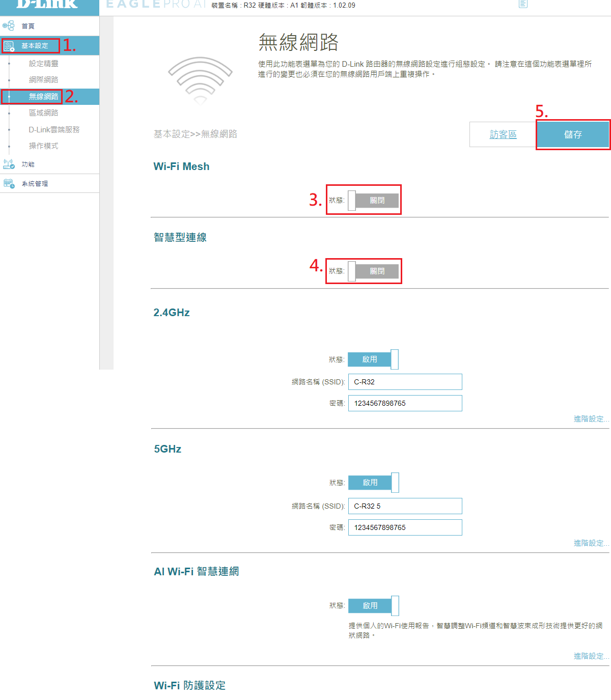Click the 系統管理 icon in the sidebar
This screenshot has width=611, height=700.
(x=9, y=183)
